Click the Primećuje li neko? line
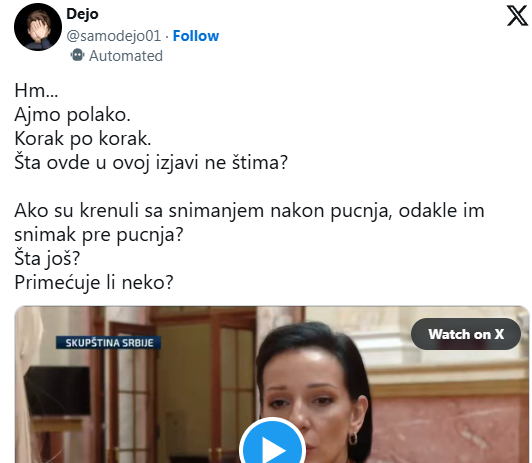 click(x=94, y=283)
